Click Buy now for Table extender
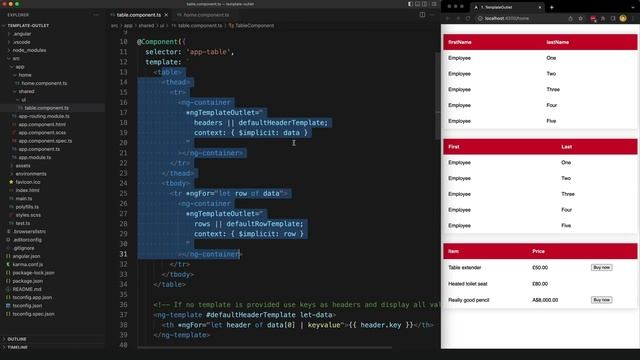640x360 pixels. pos(601,267)
